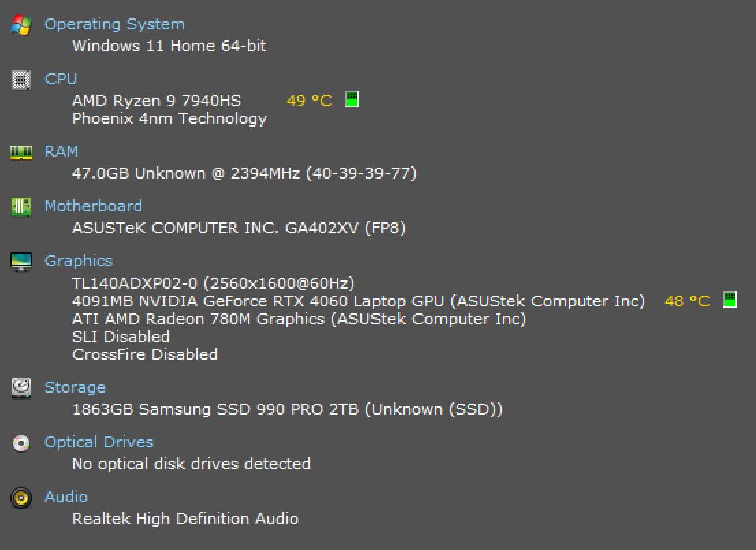Click the 49 °C CPU temperature reading
This screenshot has width=756, height=550.
pyautogui.click(x=309, y=101)
